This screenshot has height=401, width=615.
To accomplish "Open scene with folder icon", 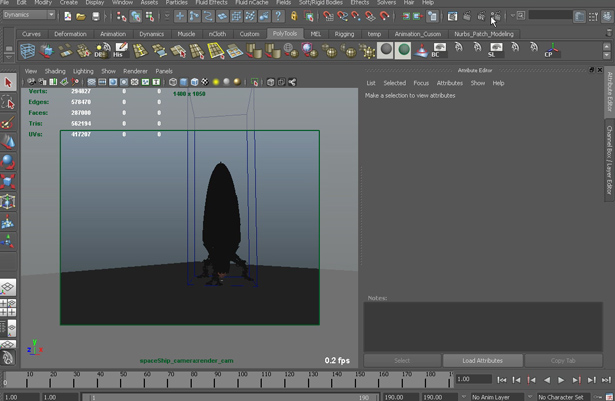I will pyautogui.click(x=81, y=16).
